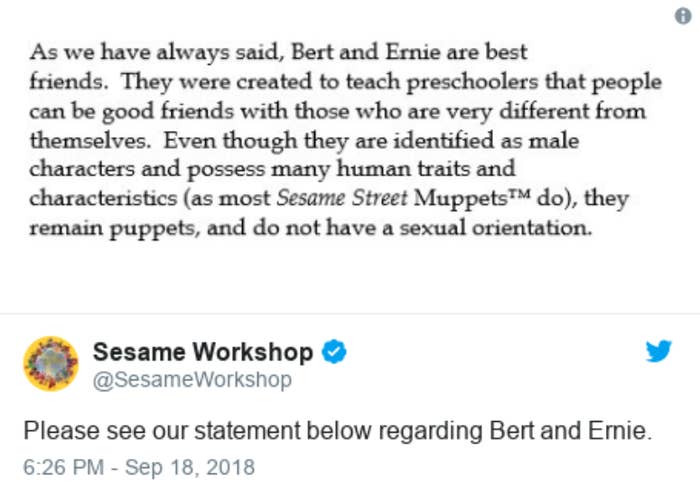Open Twitter via the blue bird logo

click(x=658, y=351)
